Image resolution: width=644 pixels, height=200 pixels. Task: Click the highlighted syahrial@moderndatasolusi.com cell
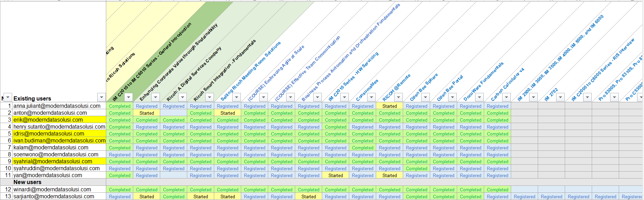click(x=59, y=162)
